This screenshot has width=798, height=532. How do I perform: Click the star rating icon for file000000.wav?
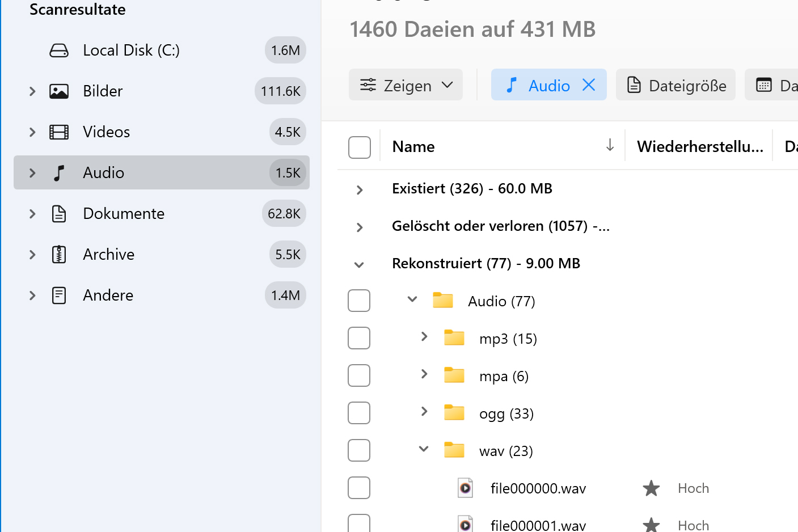651,488
